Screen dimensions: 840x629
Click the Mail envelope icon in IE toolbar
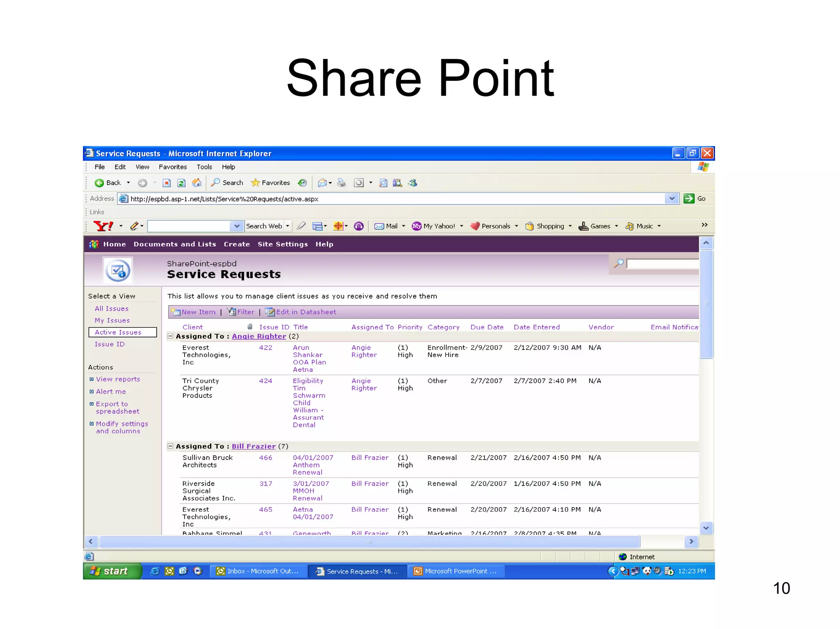pyautogui.click(x=322, y=183)
